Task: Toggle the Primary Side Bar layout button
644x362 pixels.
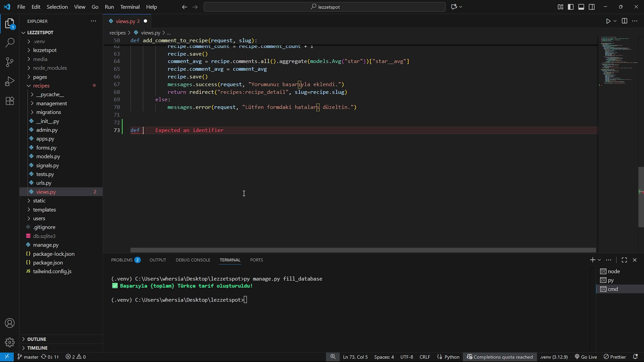Action: (x=571, y=7)
